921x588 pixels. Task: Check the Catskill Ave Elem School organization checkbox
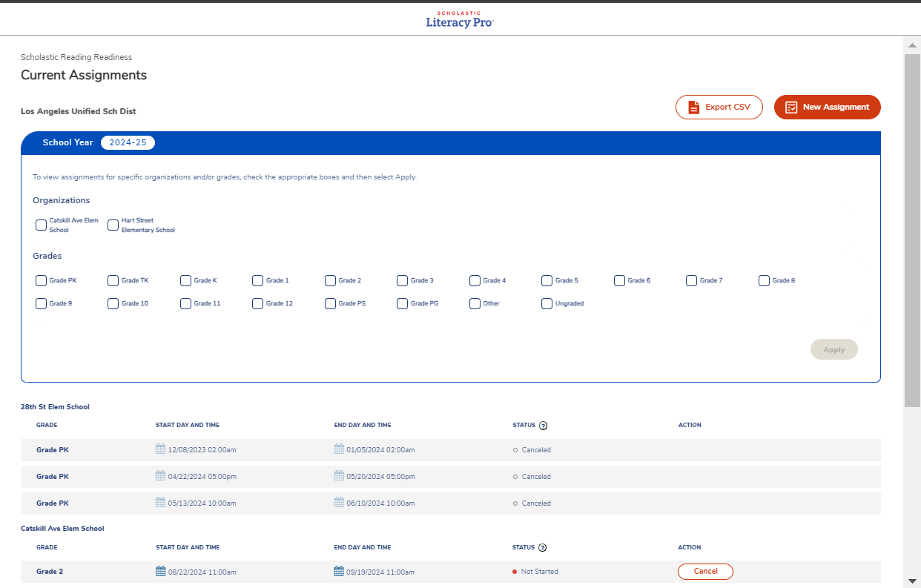41,225
